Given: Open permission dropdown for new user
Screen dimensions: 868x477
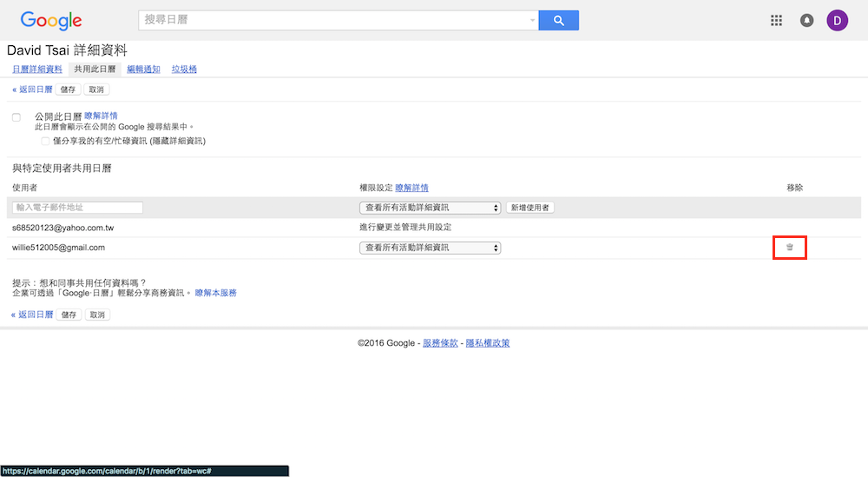Looking at the screenshot, I should click(431, 208).
